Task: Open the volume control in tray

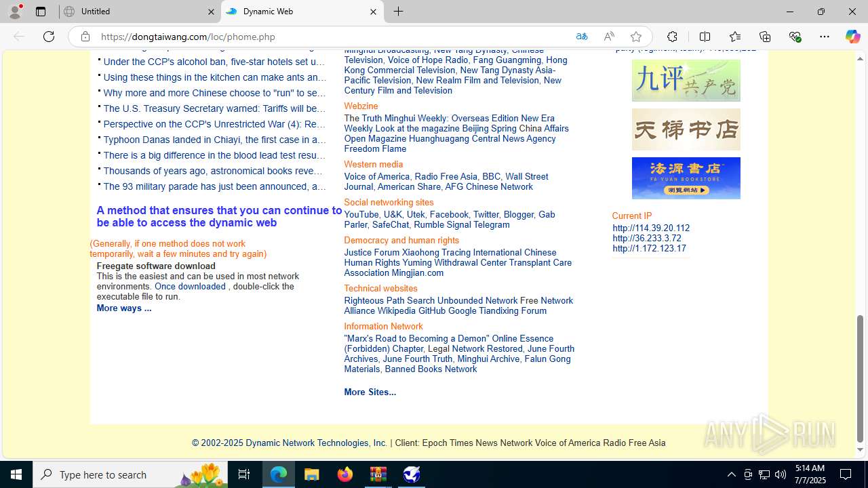Action: [781, 474]
